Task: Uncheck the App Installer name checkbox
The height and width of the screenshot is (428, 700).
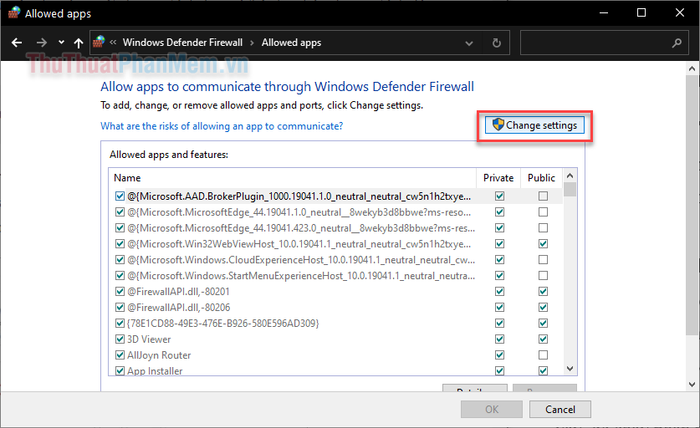Action: tap(120, 371)
